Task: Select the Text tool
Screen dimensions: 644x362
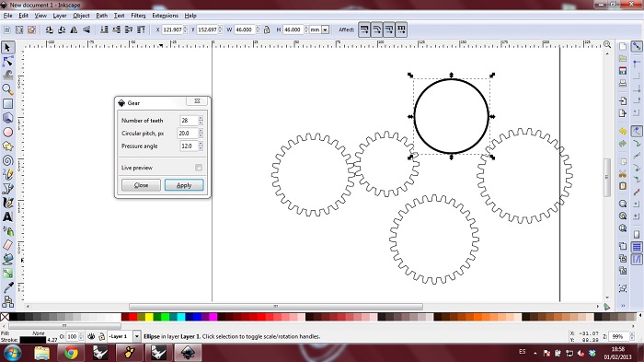Action: 7,216
